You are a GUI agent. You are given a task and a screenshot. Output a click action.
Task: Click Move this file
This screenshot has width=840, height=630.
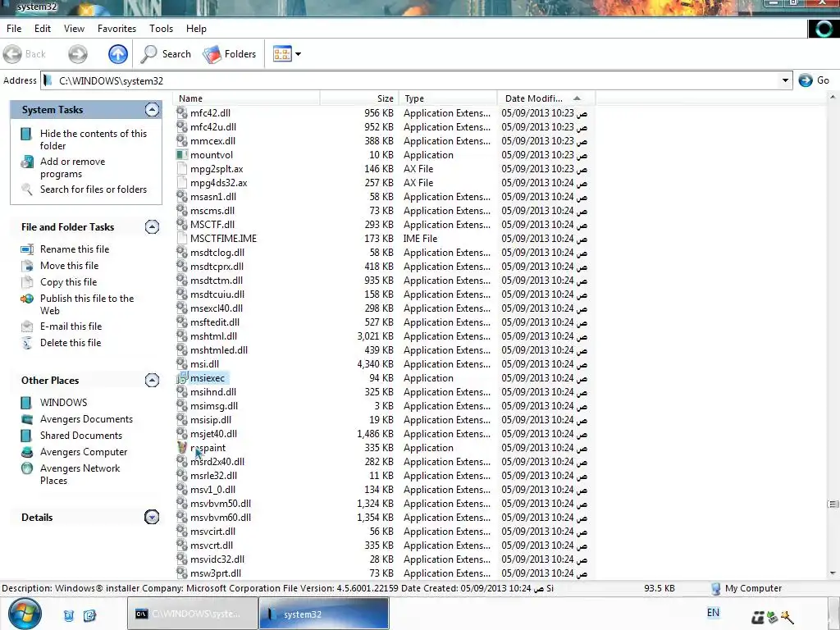(x=69, y=266)
